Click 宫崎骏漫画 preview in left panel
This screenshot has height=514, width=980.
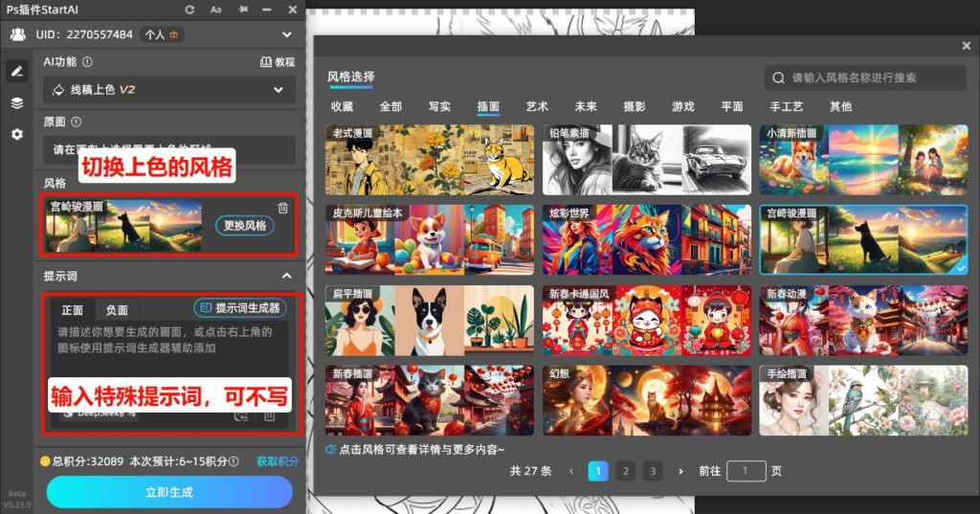pyautogui.click(x=123, y=226)
